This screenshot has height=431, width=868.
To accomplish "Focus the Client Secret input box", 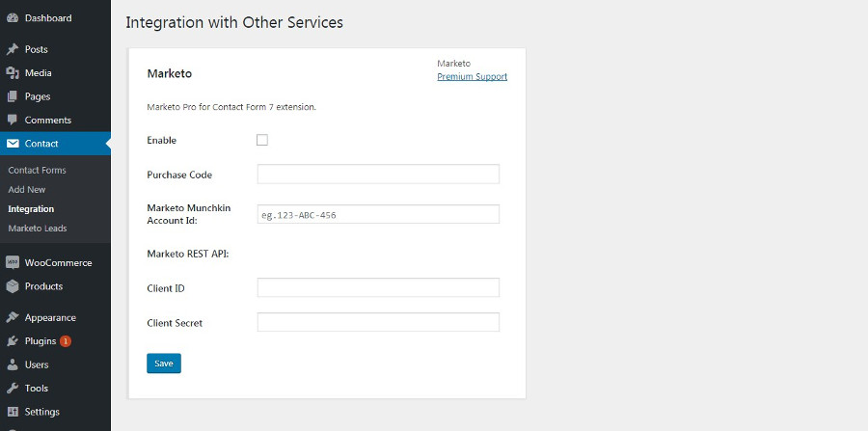I will (x=378, y=322).
